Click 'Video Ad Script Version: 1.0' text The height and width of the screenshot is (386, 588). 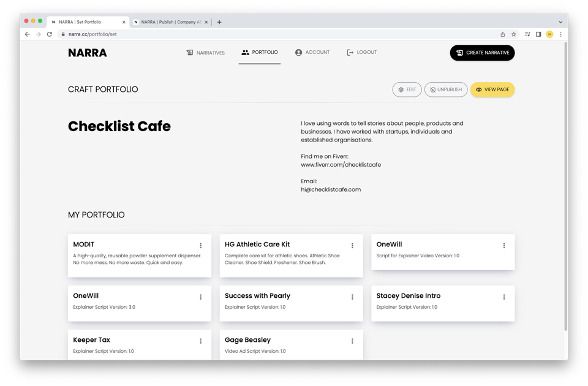coord(255,351)
